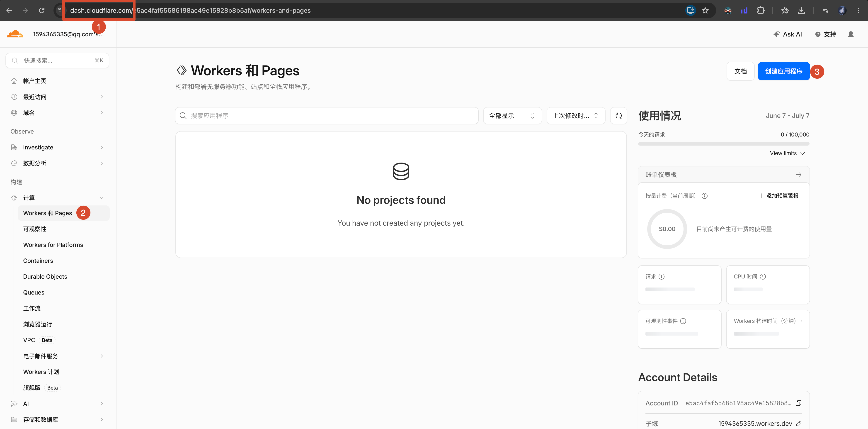Click the 快速搜索 field
The width and height of the screenshot is (868, 429).
coord(57,61)
